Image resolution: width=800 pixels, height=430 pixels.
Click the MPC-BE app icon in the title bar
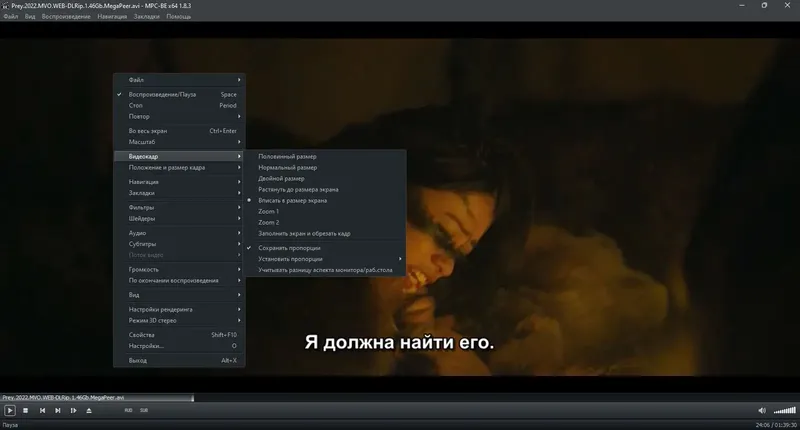click(6, 6)
